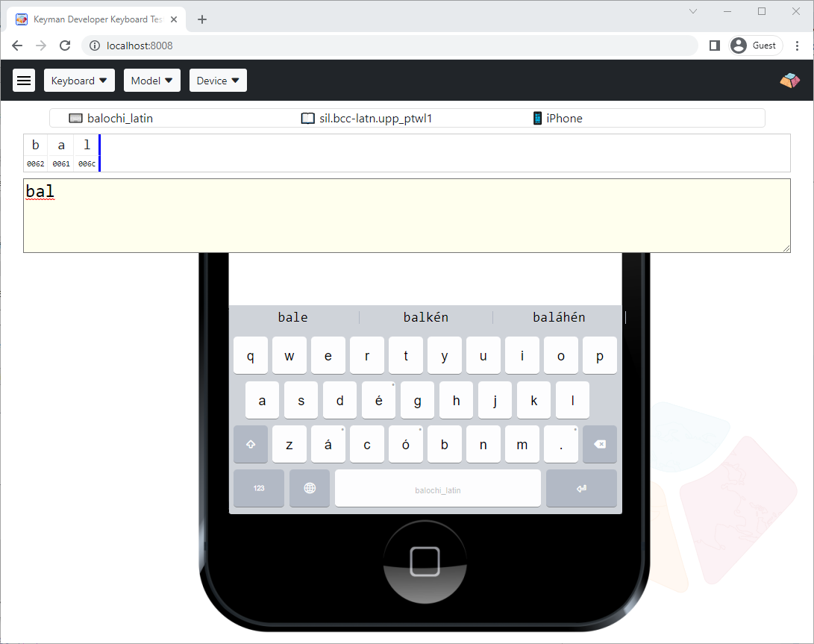The width and height of the screenshot is (814, 644).
Task: Tap the p key
Action: (x=600, y=356)
